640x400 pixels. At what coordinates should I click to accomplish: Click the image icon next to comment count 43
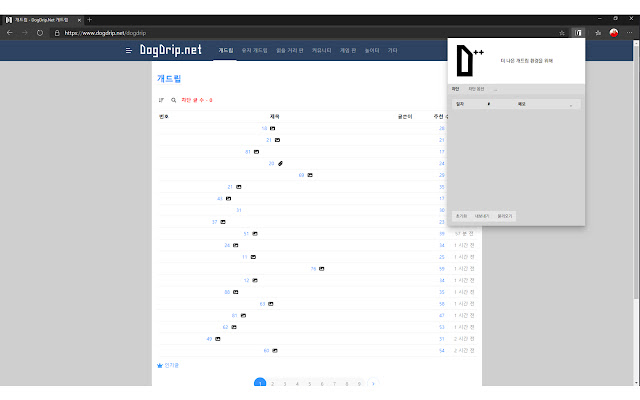click(x=229, y=198)
